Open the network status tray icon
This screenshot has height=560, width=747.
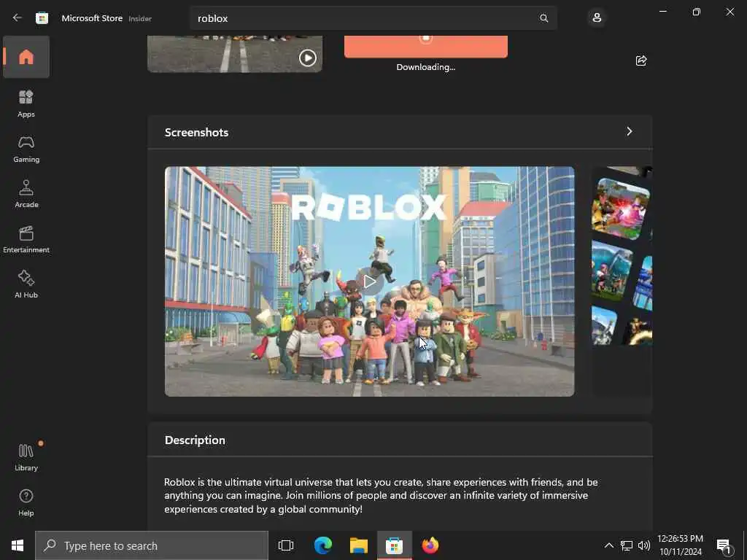[626, 545]
